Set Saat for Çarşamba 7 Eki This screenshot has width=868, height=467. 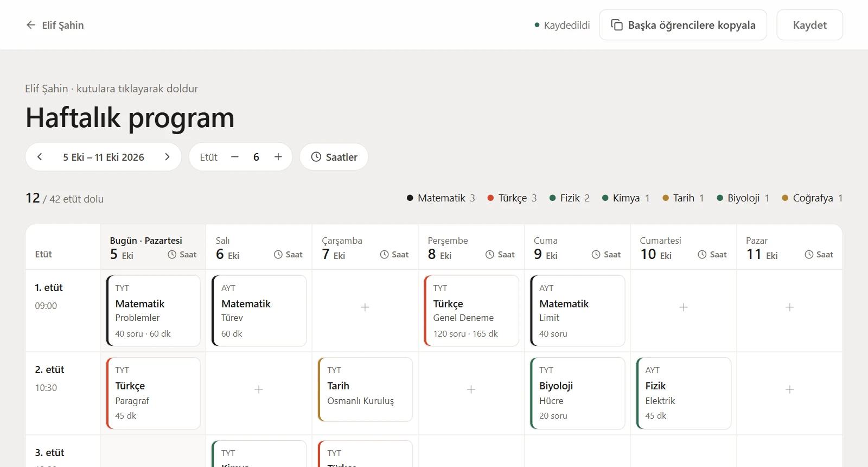(x=394, y=255)
